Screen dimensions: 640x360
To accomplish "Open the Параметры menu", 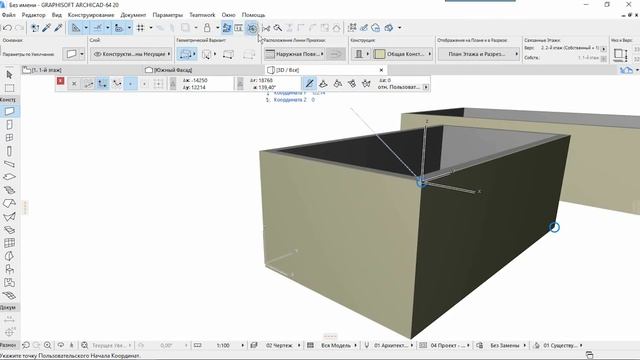I will pyautogui.click(x=167, y=15).
